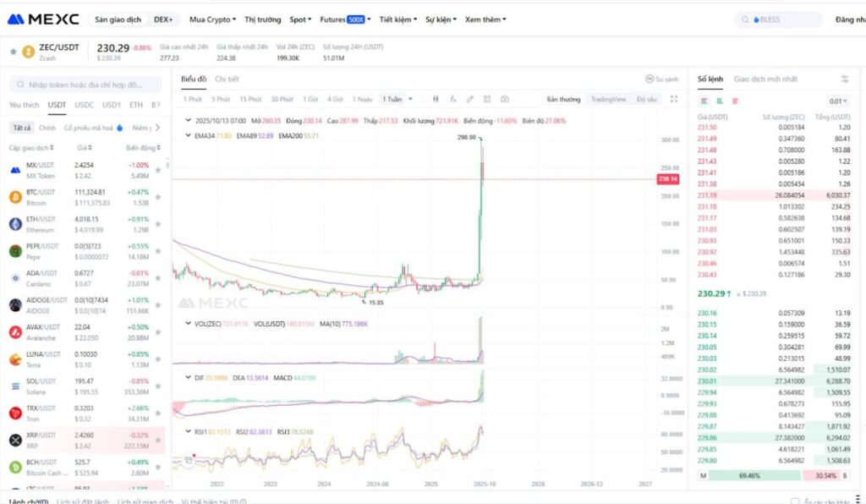Open the 1 Tuần timeframe dropdown

click(397, 99)
